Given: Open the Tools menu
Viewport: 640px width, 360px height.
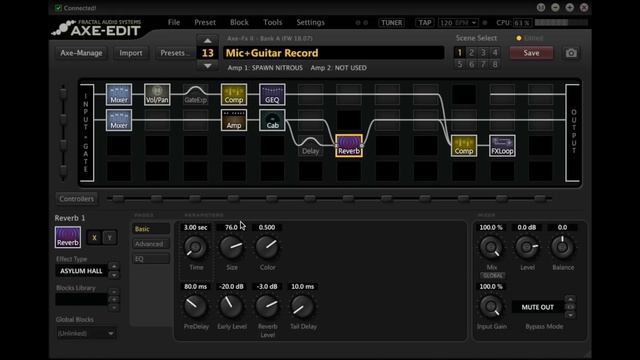Looking at the screenshot, I should [x=273, y=22].
